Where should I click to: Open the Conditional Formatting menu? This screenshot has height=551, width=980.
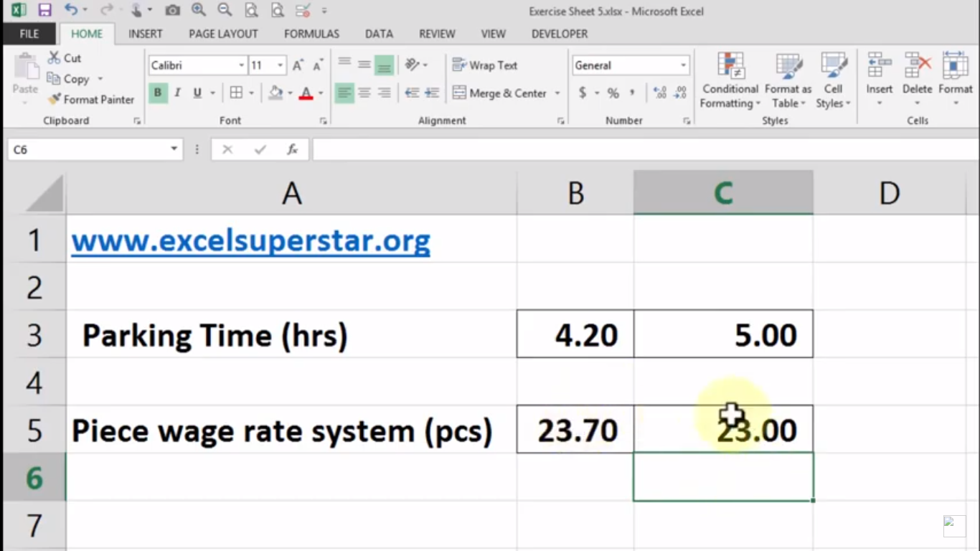point(730,80)
